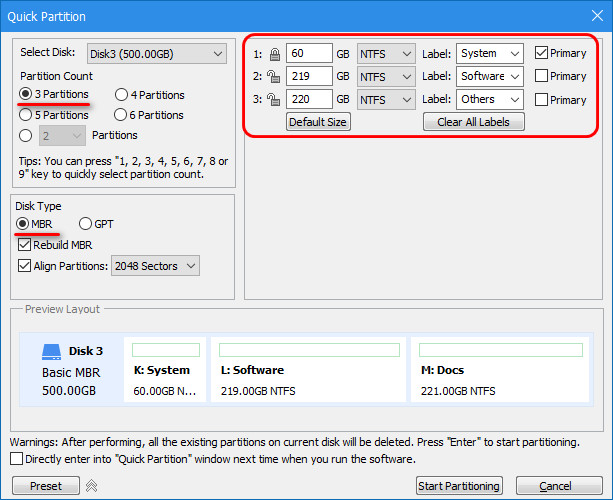Screen dimensions: 613x500
Task: Click the 219.00GB NTFS text
Action: (258, 391)
